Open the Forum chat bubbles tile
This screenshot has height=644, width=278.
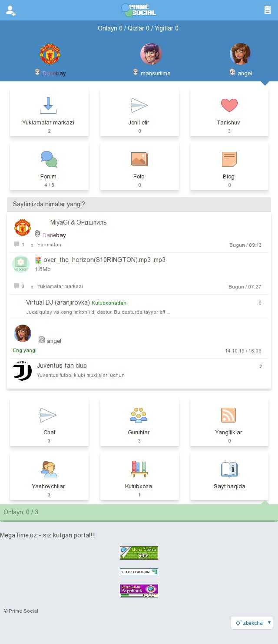(x=49, y=166)
